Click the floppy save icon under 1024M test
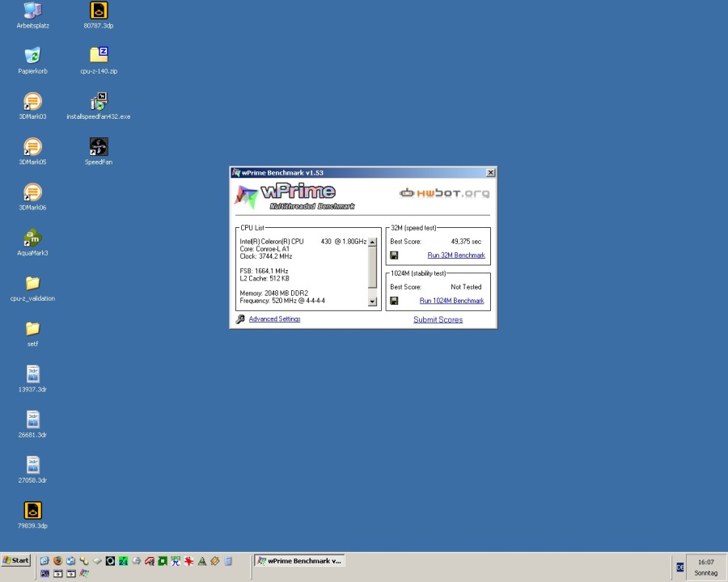 394,301
